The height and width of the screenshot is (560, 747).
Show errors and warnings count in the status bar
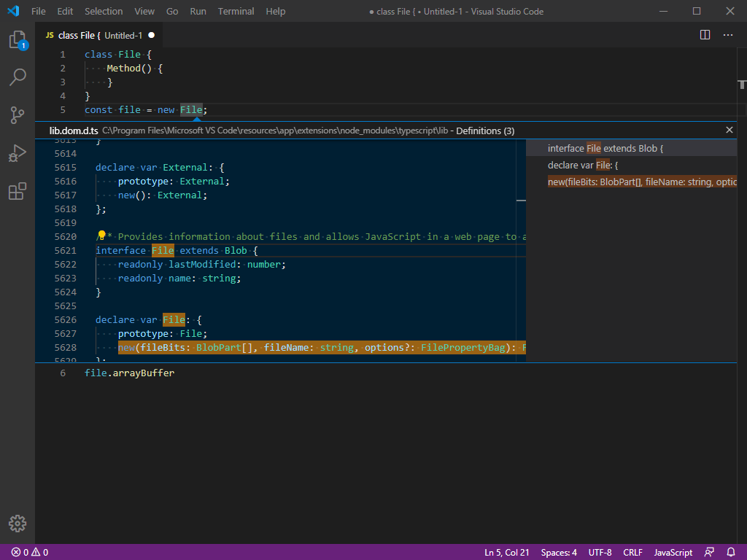[x=30, y=553]
